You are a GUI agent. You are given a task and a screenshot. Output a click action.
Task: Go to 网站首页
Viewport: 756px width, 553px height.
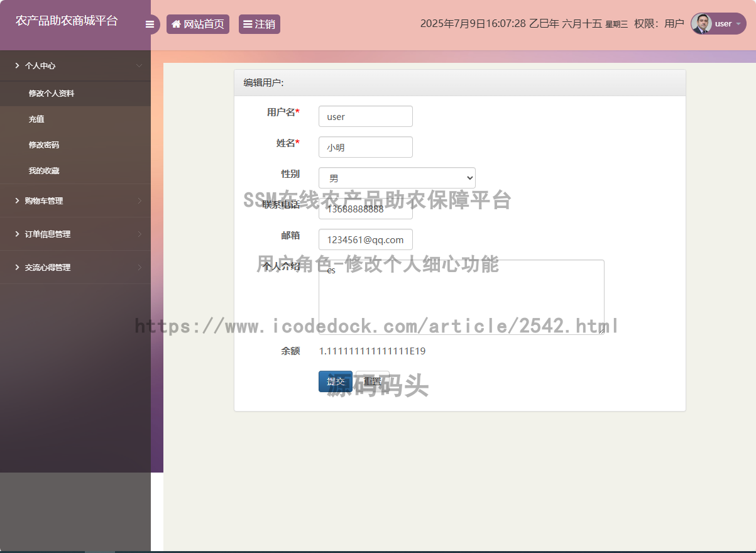click(198, 25)
